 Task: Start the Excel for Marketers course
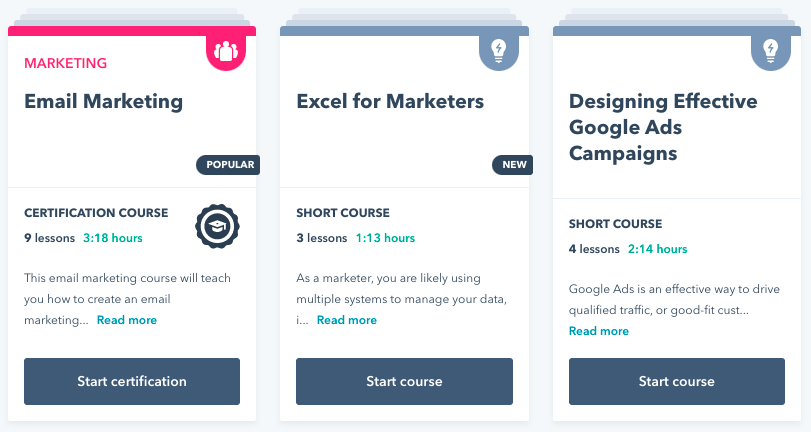pyautogui.click(x=404, y=381)
